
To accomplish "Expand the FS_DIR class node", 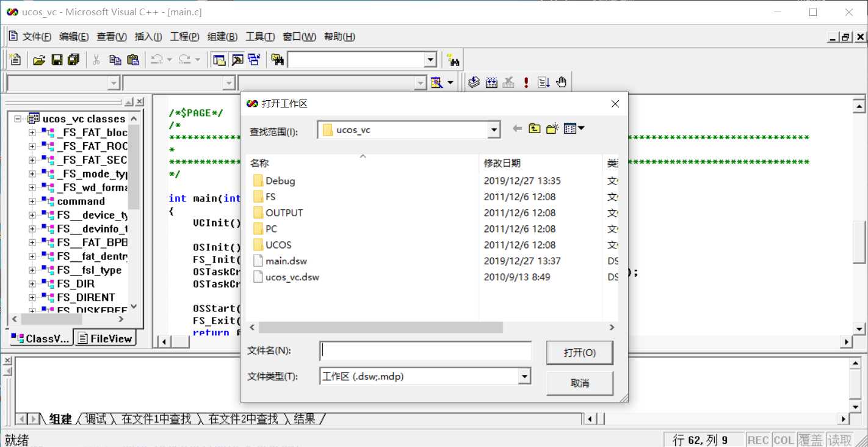I will (x=32, y=283).
